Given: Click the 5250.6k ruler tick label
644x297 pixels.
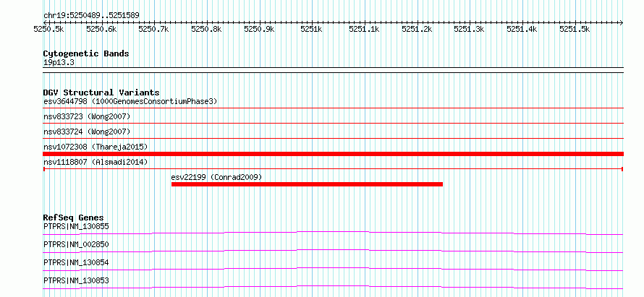Looking at the screenshot, I should click(x=101, y=29).
